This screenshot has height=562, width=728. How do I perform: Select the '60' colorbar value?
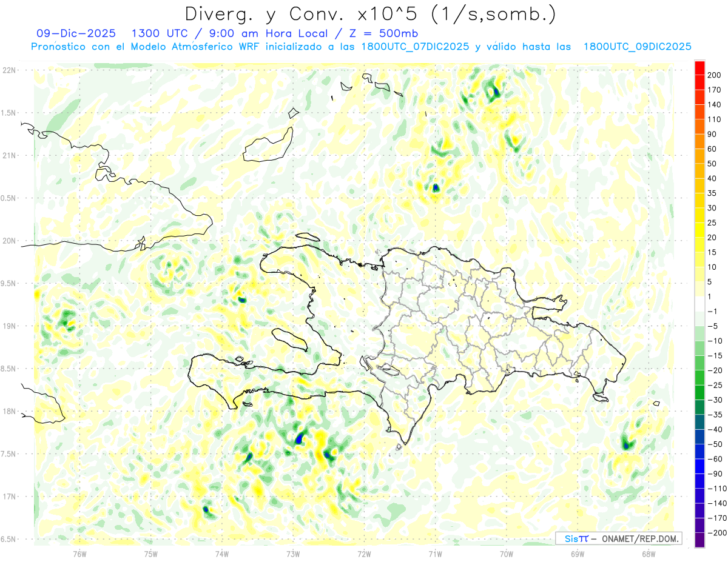tap(712, 149)
